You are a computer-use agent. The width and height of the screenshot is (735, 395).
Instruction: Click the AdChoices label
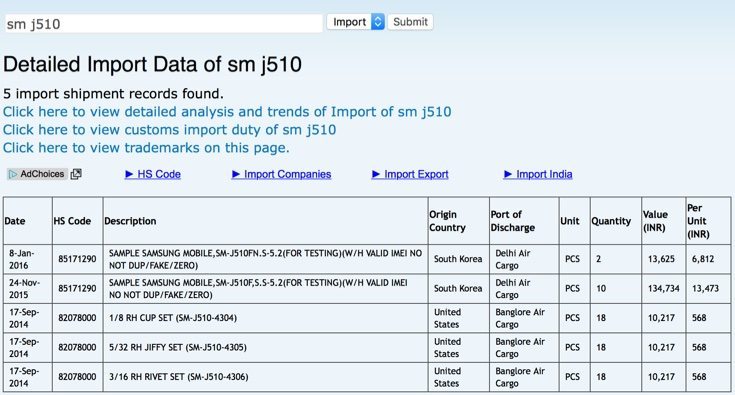[37, 174]
